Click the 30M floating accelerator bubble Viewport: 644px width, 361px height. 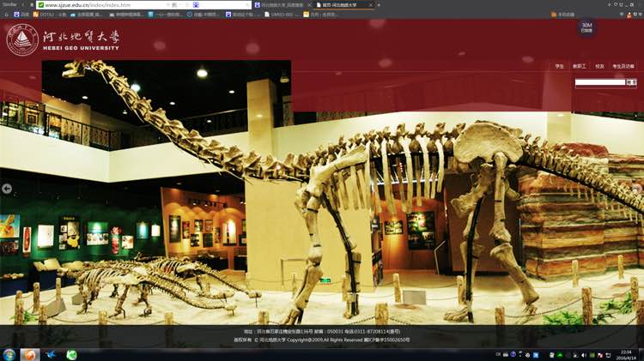pyautogui.click(x=586, y=28)
